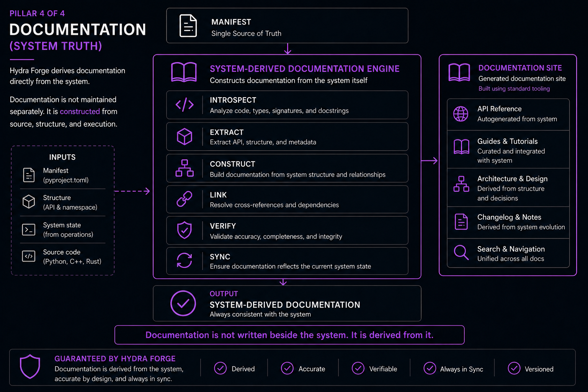Click "Structure (API & namespace)" input row text
The image size is (588, 392).
70,203
